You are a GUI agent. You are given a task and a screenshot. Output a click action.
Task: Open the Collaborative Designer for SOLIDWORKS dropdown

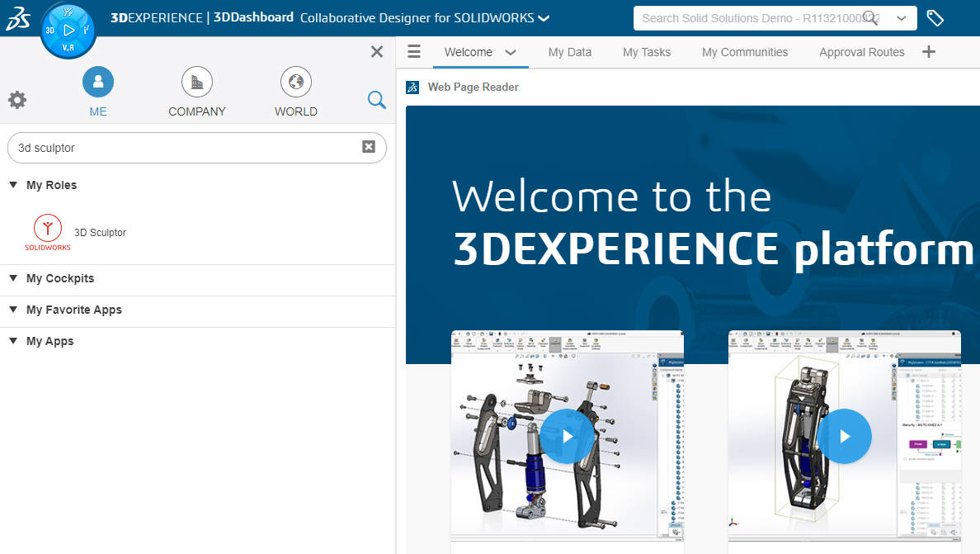click(543, 17)
